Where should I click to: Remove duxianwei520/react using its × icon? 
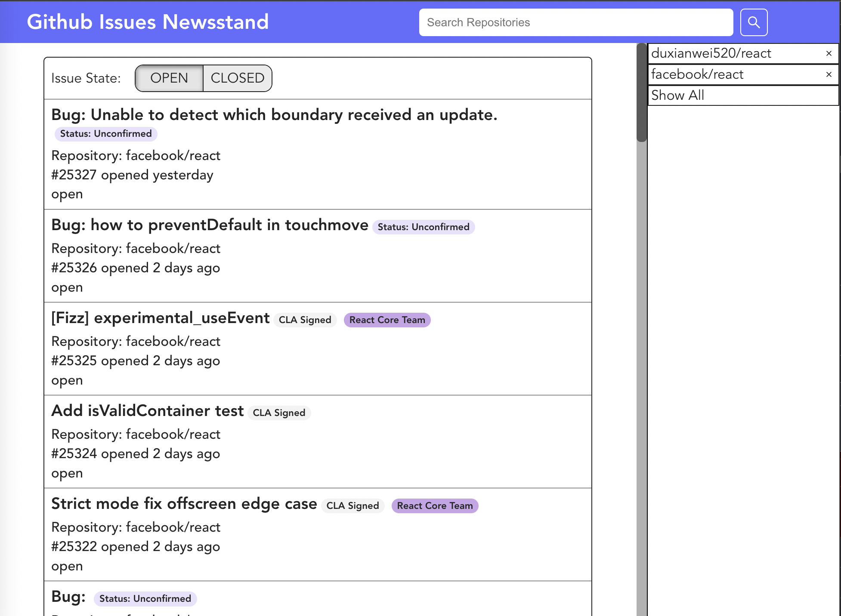coord(829,53)
